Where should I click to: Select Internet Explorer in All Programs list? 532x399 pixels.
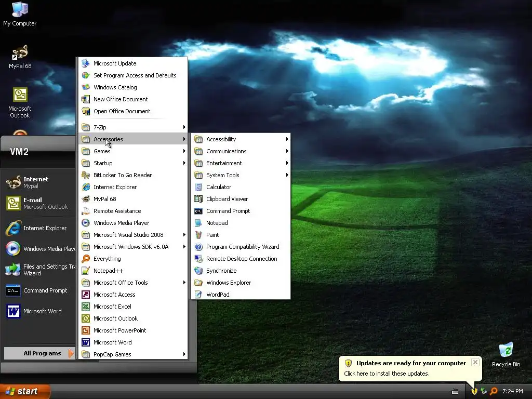pyautogui.click(x=133, y=187)
